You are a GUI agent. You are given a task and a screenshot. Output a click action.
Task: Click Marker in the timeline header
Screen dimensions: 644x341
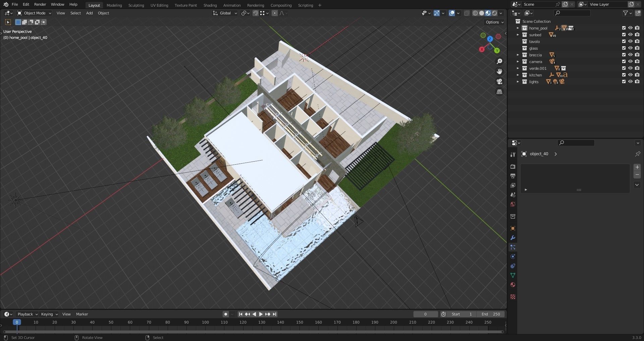pyautogui.click(x=82, y=314)
